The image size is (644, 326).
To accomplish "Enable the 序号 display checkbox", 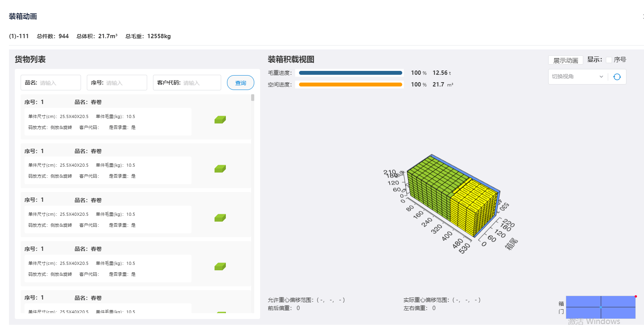I will pos(609,60).
